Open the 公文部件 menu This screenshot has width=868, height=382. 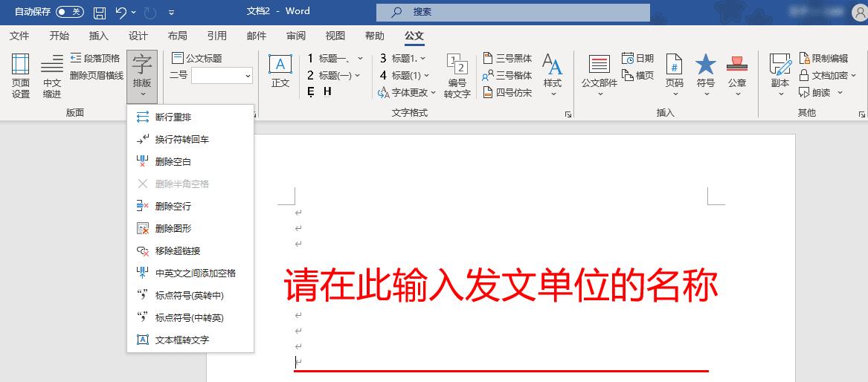[x=599, y=77]
